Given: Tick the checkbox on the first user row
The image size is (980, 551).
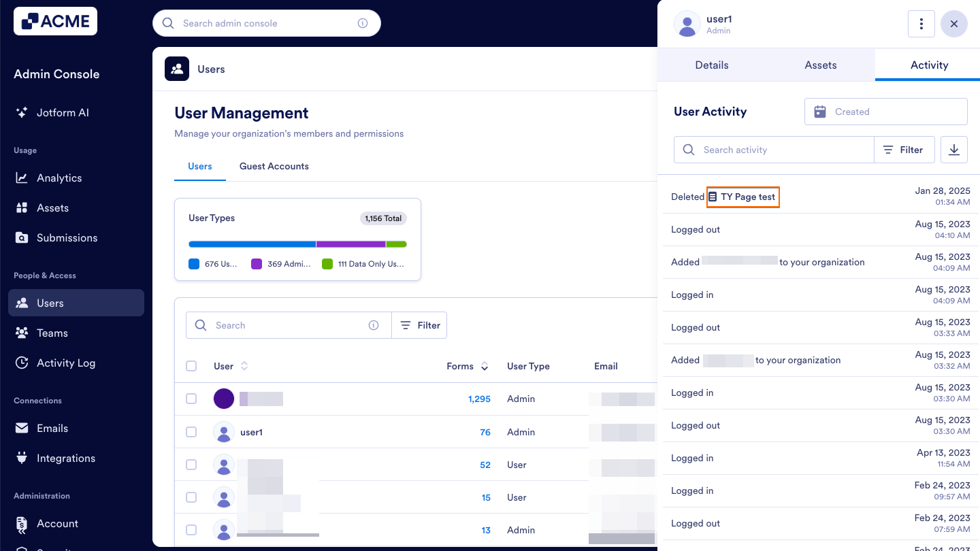Looking at the screenshot, I should (x=191, y=399).
